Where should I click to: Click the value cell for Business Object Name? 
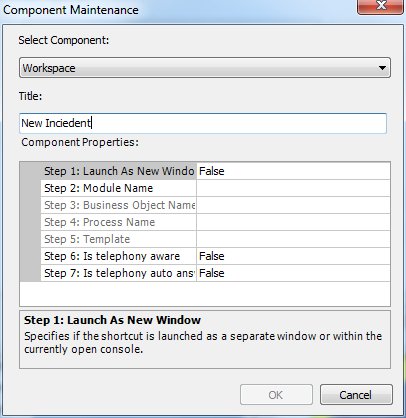[293, 205]
